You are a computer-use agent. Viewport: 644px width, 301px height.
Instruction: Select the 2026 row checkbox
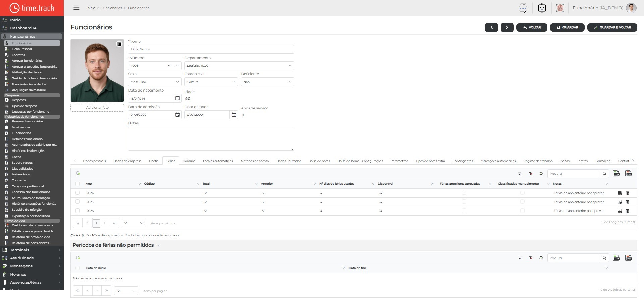point(78,211)
